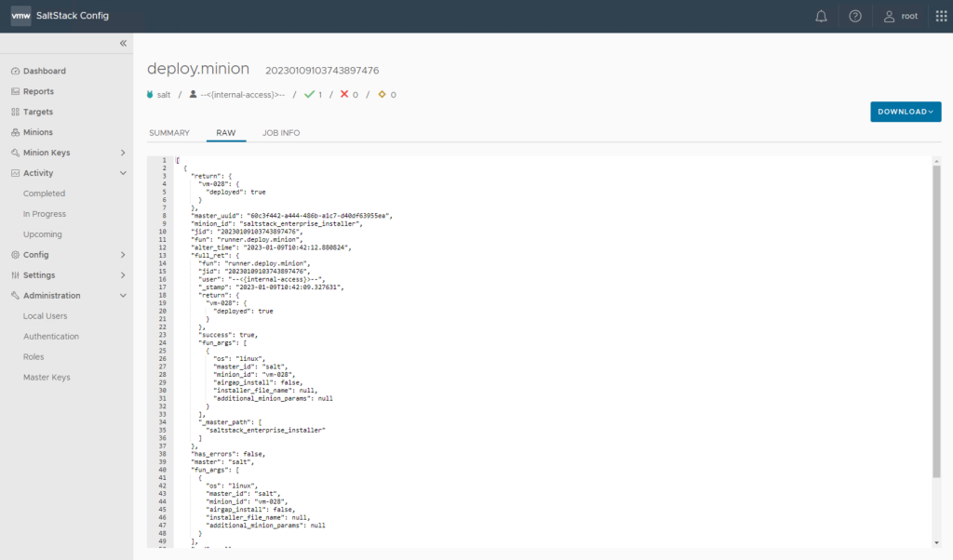This screenshot has width=953, height=560.
Task: Open Roles administration page
Action: (x=34, y=356)
